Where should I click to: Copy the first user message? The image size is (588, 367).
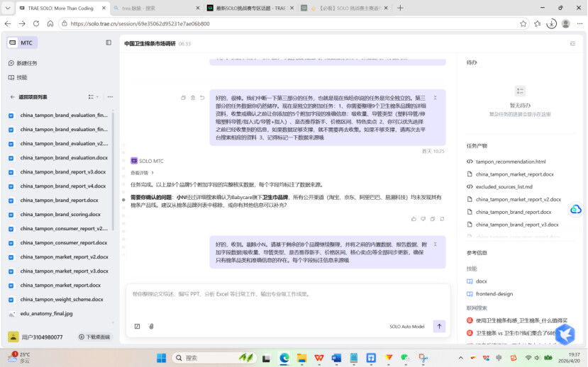[184, 98]
